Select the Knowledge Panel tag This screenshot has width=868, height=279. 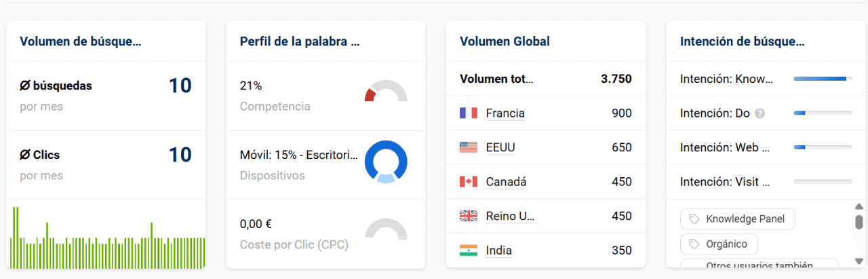[737, 219]
